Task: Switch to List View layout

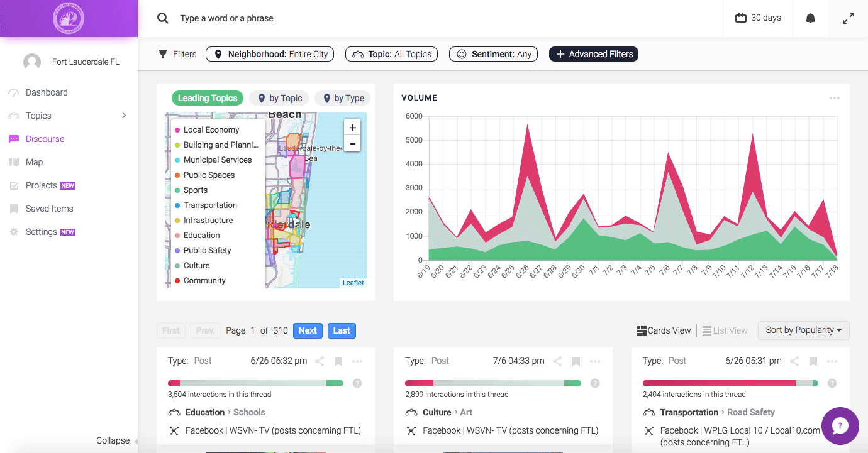Action: point(725,330)
